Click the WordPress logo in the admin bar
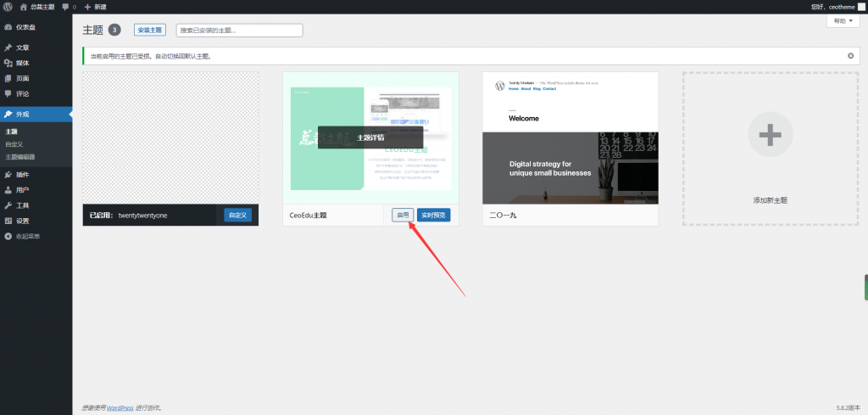The height and width of the screenshot is (415, 868). click(8, 7)
